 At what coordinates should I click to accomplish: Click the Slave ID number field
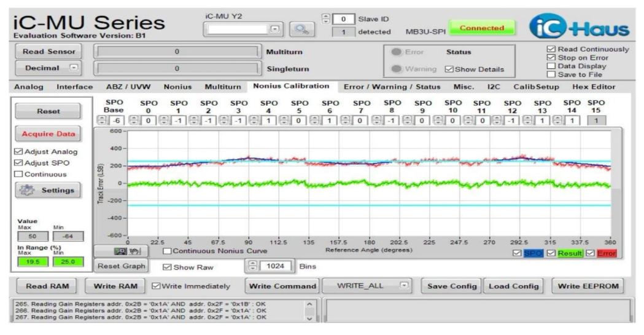click(343, 19)
